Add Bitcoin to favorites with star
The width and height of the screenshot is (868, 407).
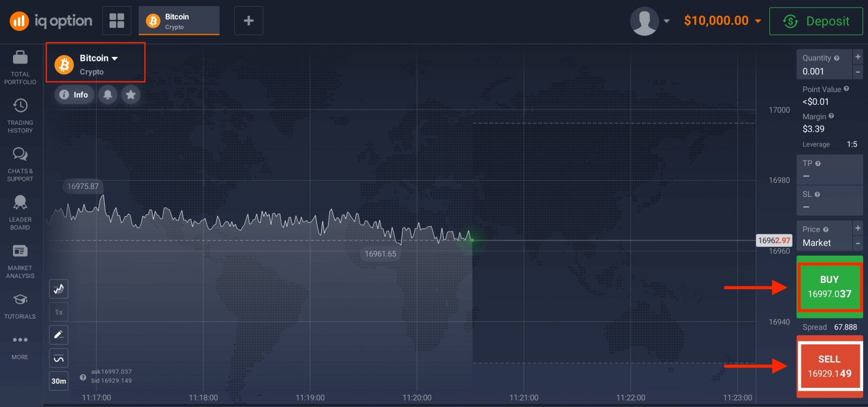(131, 95)
